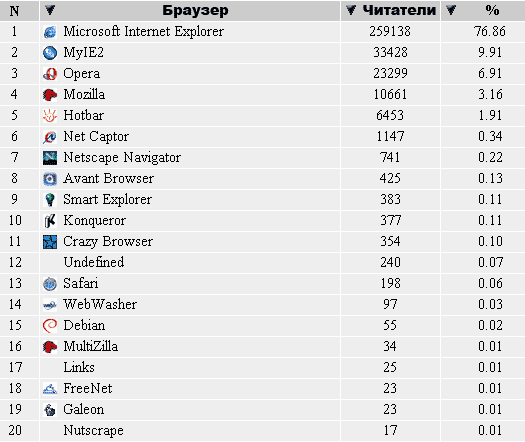Viewport: 525px width, 442px height.
Task: Click the Netscape Navigator icon
Action: (50, 158)
